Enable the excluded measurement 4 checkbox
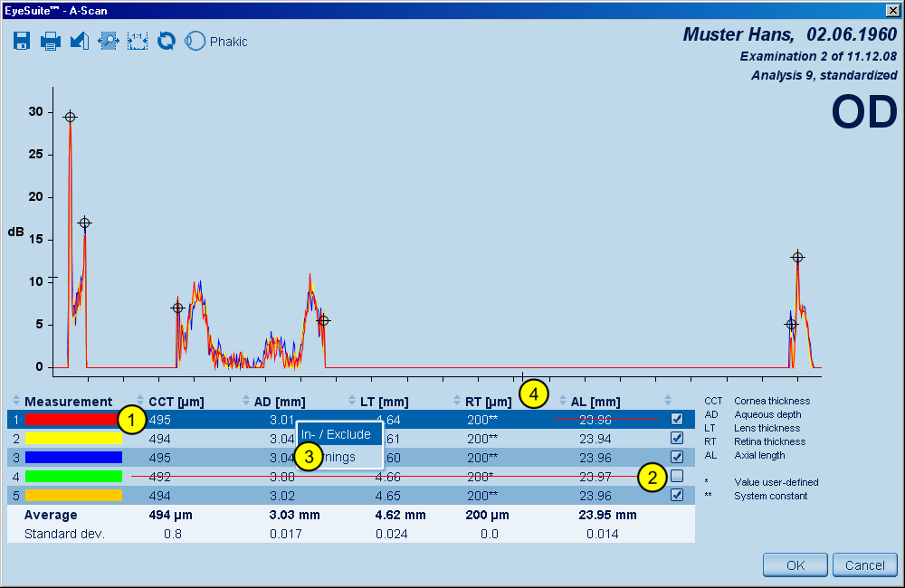Screen dimensions: 905x588 coord(677,476)
